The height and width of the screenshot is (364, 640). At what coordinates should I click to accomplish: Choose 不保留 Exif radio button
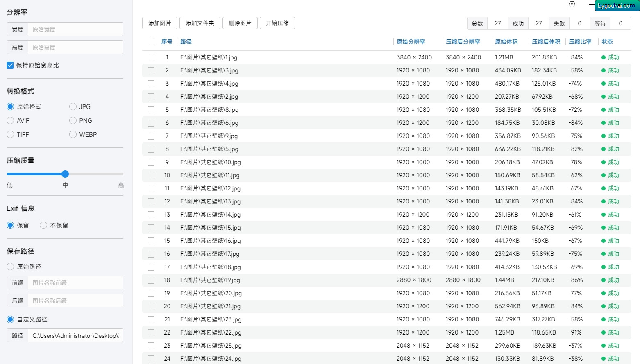[x=43, y=225]
